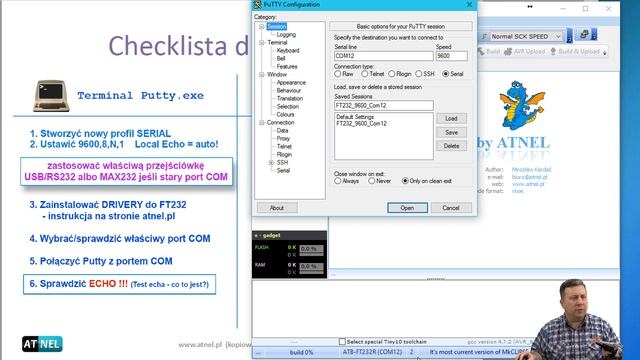The image size is (640, 360).
Task: Collapse the Connection tree node
Action: coord(262,122)
